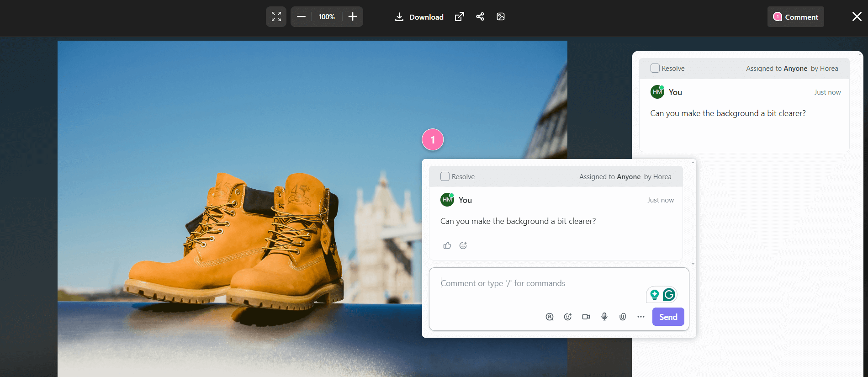Screen dimensions: 868x377
Task: Attach a file with paperclip icon
Action: pyautogui.click(x=623, y=317)
